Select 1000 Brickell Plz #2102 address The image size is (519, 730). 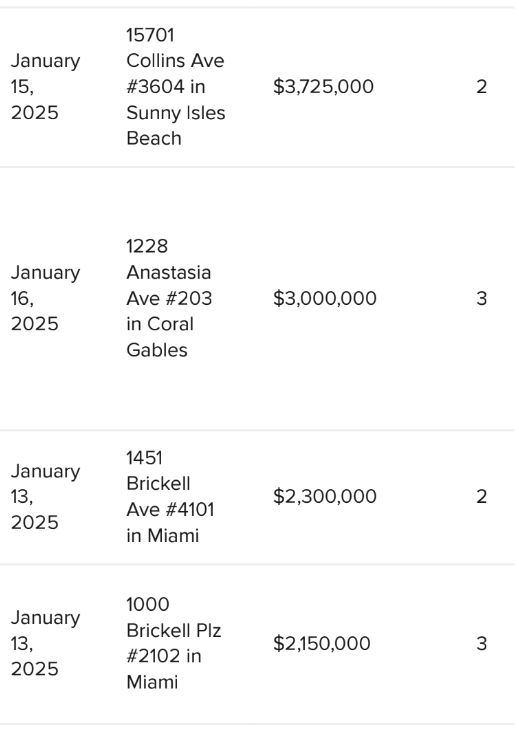tap(174, 643)
